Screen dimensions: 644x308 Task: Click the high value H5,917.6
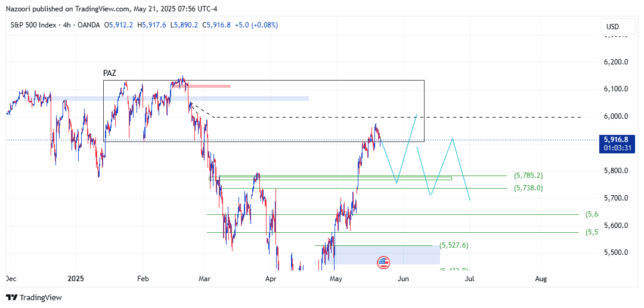[x=151, y=25]
